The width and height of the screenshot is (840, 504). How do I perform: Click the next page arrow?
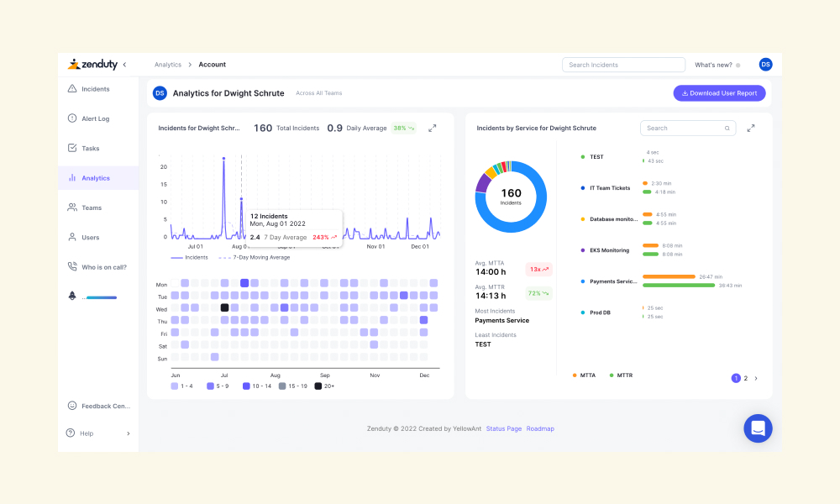(756, 378)
